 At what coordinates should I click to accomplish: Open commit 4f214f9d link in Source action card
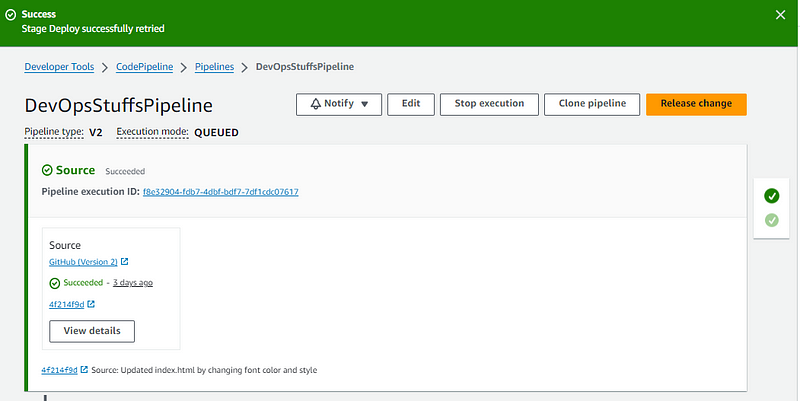coord(66,305)
